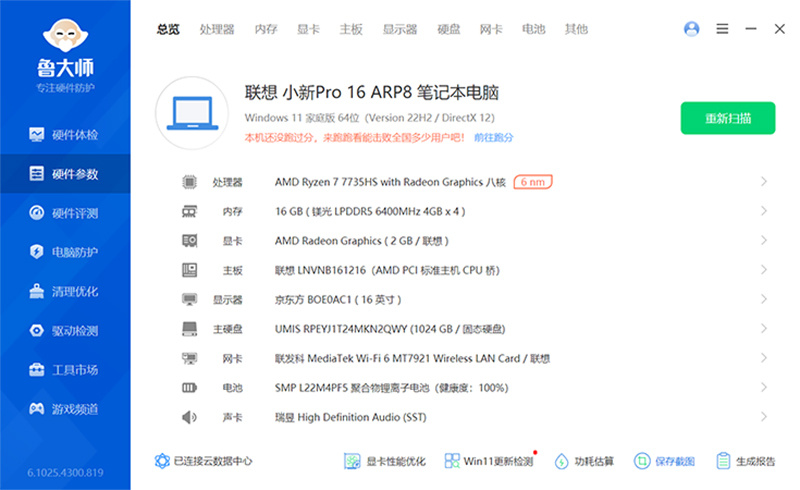Image resolution: width=800 pixels, height=490 pixels.
Task: Click the laptop device image
Action: [192, 113]
